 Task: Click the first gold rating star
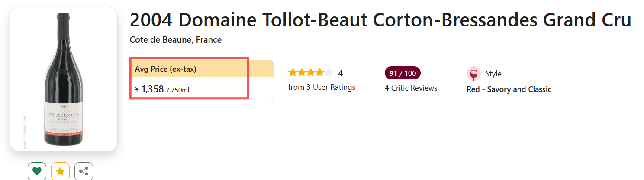point(293,73)
